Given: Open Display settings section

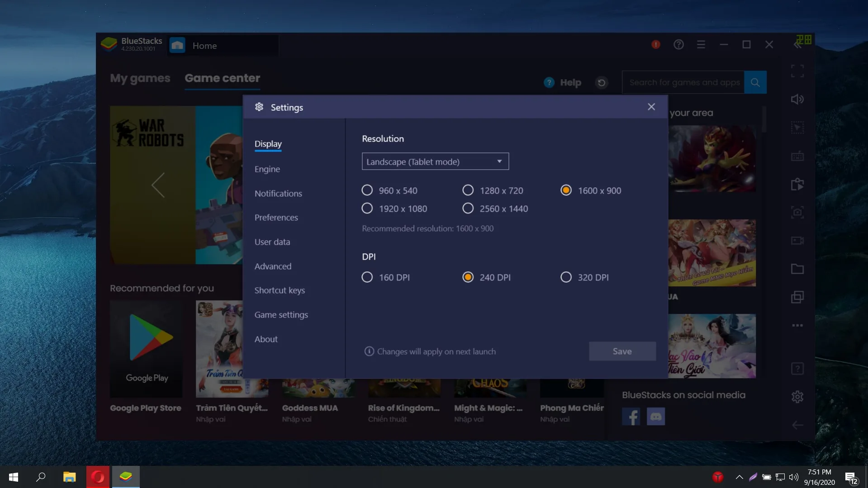Looking at the screenshot, I should click(268, 144).
